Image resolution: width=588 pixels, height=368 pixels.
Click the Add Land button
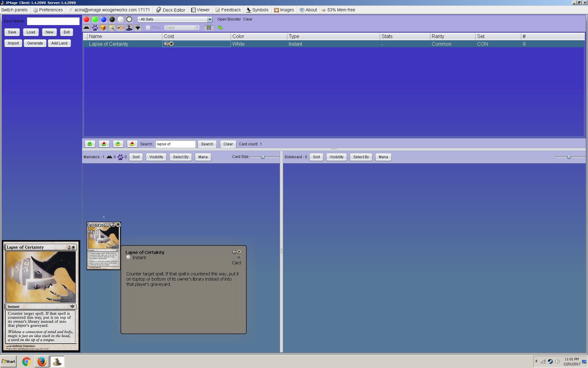[59, 43]
